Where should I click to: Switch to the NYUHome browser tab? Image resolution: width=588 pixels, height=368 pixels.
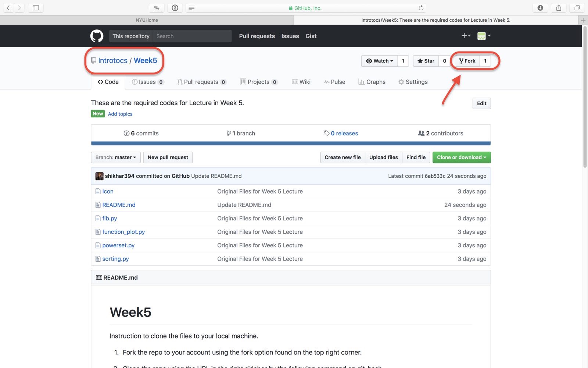point(147,20)
